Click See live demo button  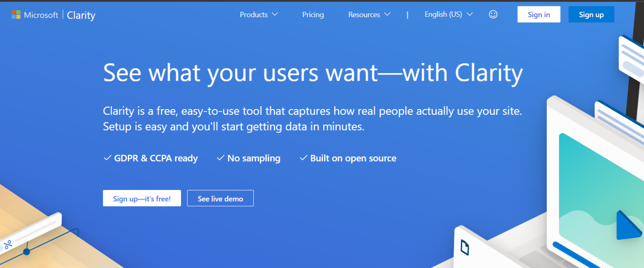pyautogui.click(x=220, y=198)
